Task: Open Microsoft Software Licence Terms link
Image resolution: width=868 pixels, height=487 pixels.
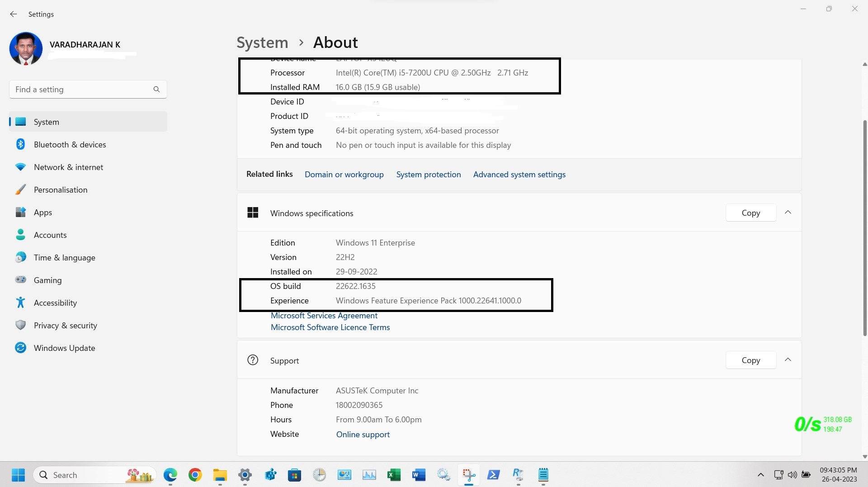Action: [330, 327]
